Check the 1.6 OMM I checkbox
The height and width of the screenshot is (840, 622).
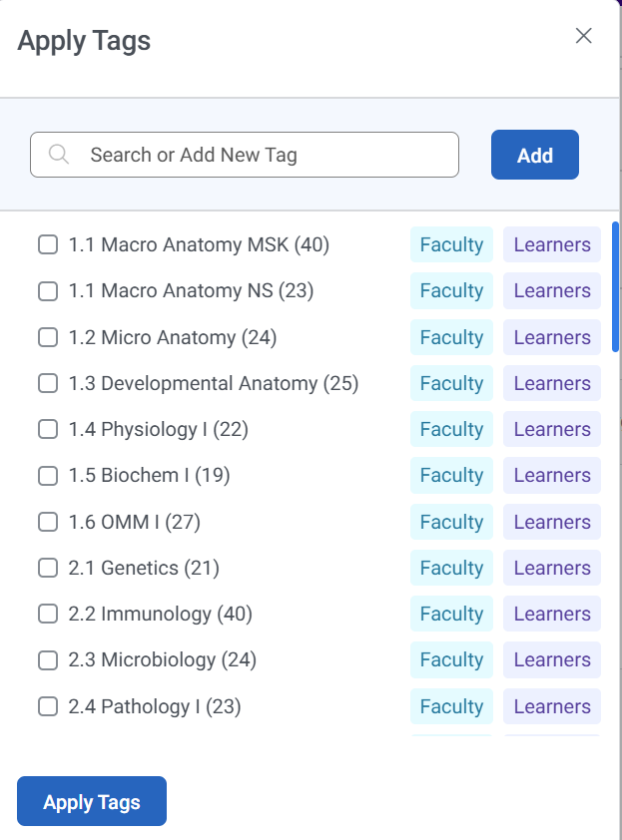coord(48,522)
